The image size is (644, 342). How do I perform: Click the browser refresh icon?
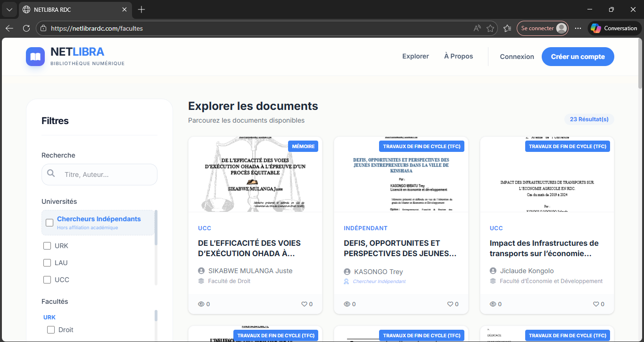(26, 28)
